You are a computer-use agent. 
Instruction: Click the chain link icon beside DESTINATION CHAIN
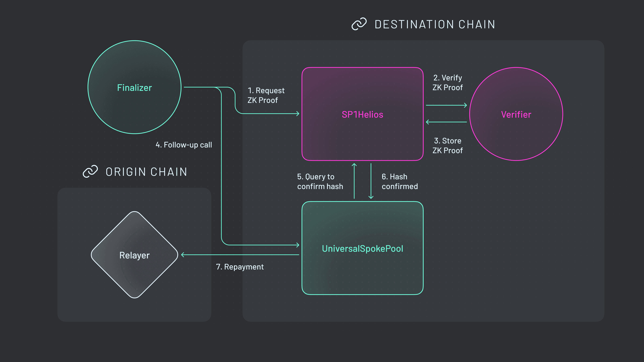(x=359, y=24)
